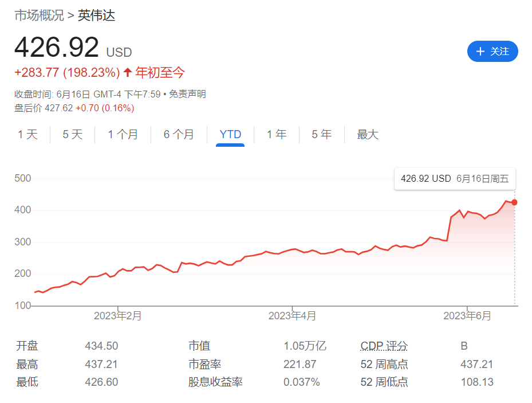Click the 2023年6月 axis label

467,316
